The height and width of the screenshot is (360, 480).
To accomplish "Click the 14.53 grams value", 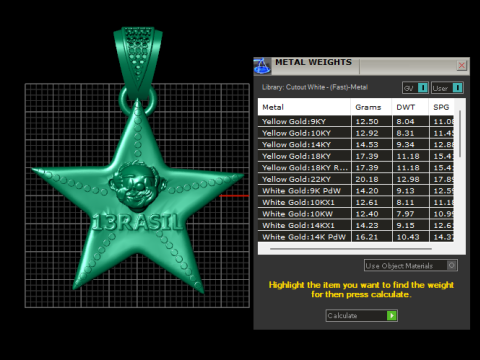I will pos(367,145).
